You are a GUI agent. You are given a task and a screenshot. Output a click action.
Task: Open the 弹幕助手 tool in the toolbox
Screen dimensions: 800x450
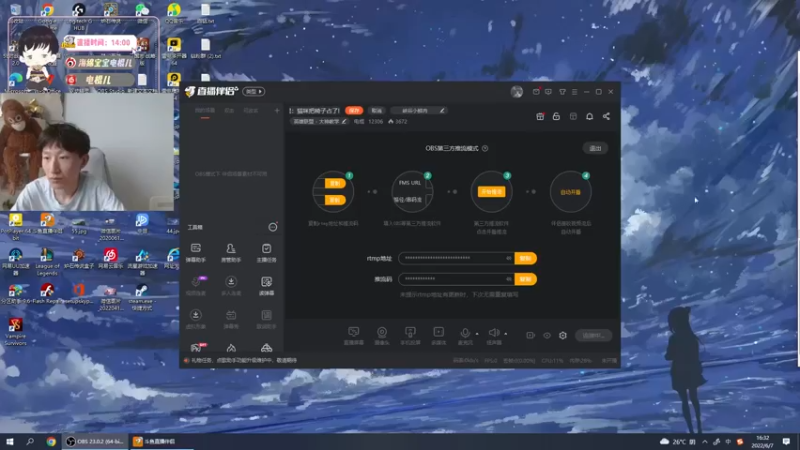pos(196,253)
